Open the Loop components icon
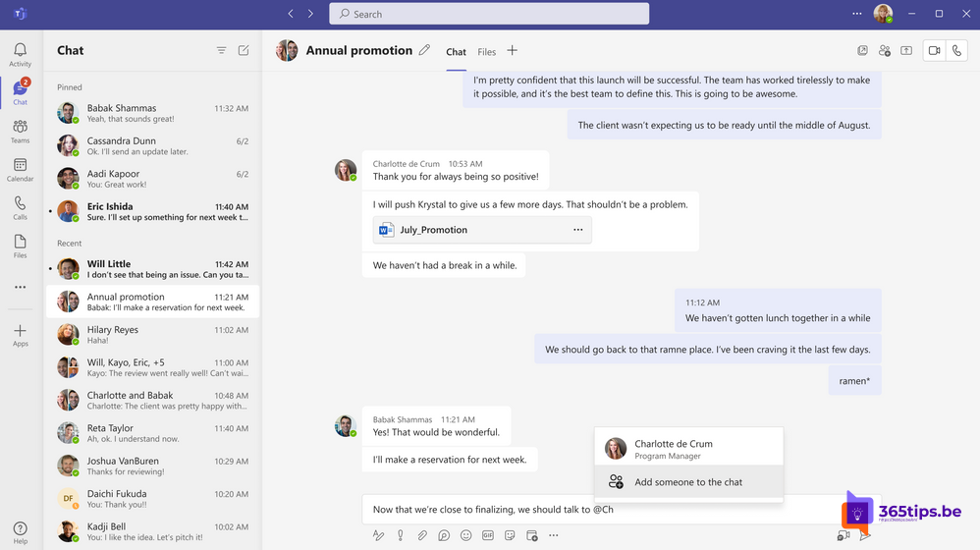This screenshot has width=980, height=550. tap(444, 535)
